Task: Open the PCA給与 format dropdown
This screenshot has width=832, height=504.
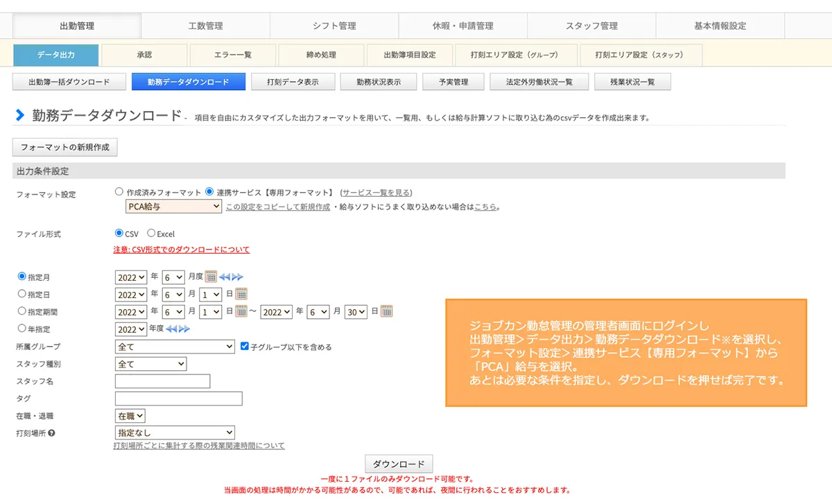Action: point(173,207)
